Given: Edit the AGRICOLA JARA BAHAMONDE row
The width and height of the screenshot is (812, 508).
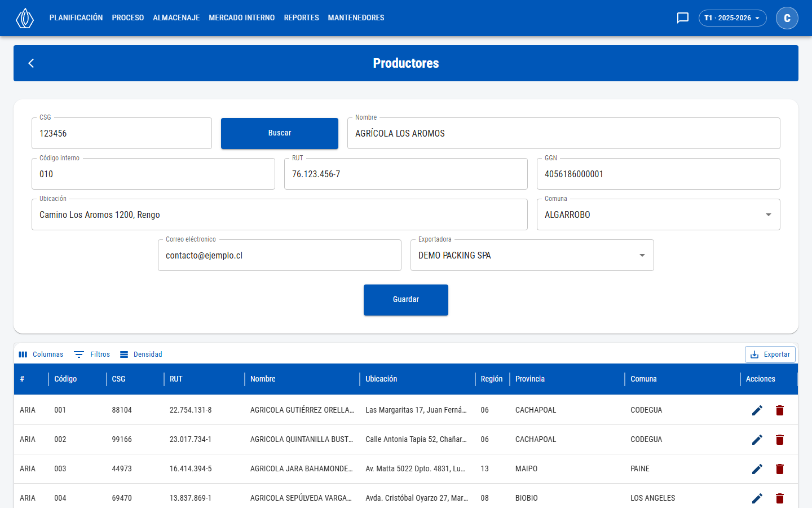Looking at the screenshot, I should (757, 469).
